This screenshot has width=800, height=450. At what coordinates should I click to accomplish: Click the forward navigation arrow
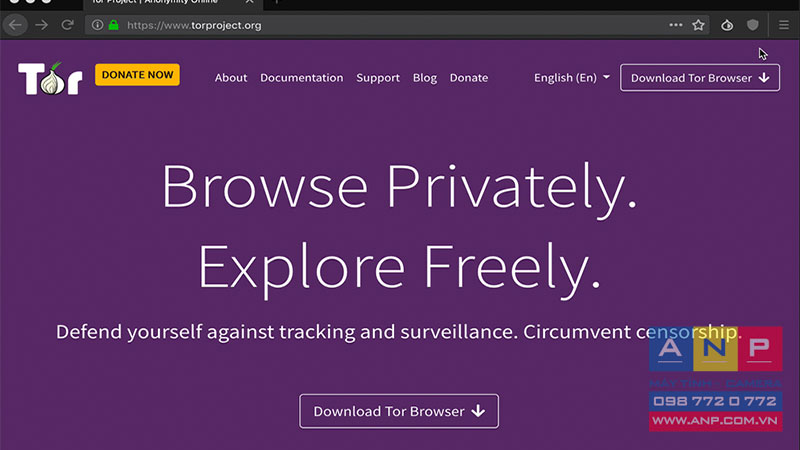(41, 24)
